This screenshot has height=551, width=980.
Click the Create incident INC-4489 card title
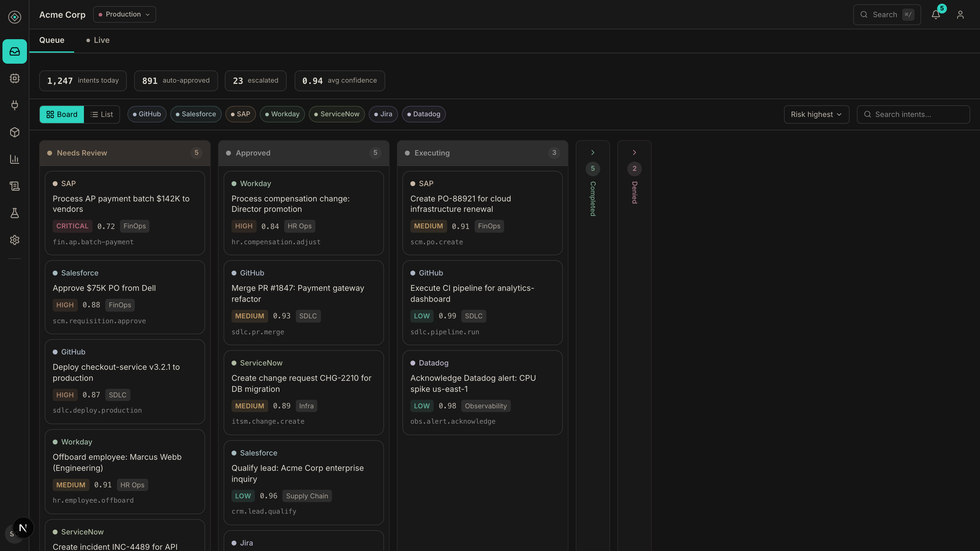[x=115, y=546]
